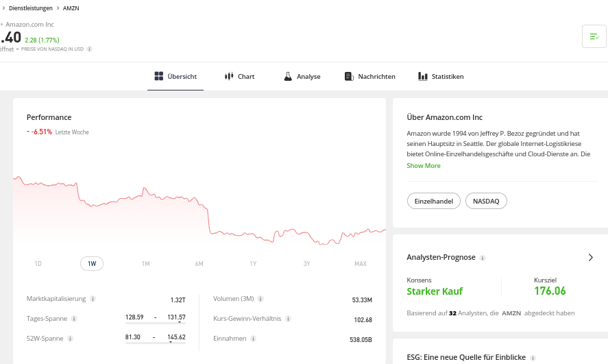Click the Performance price chart line
This screenshot has height=364, width=608.
[199, 209]
